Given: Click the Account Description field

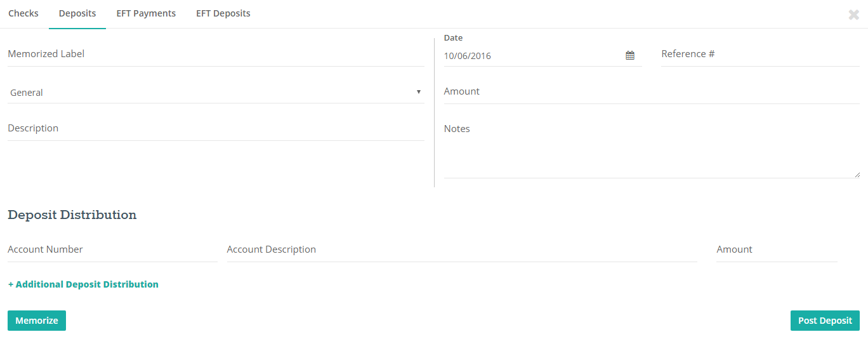Looking at the screenshot, I should pos(462,250).
